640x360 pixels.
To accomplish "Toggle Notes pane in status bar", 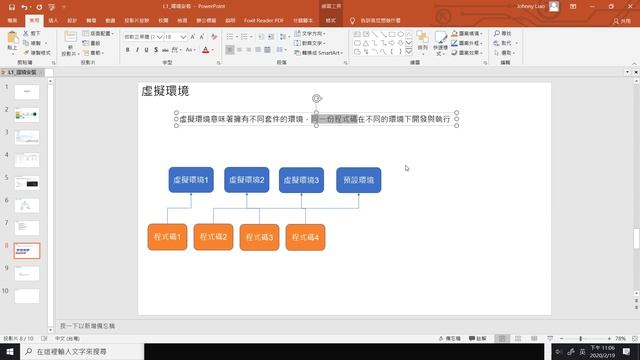I will click(450, 338).
